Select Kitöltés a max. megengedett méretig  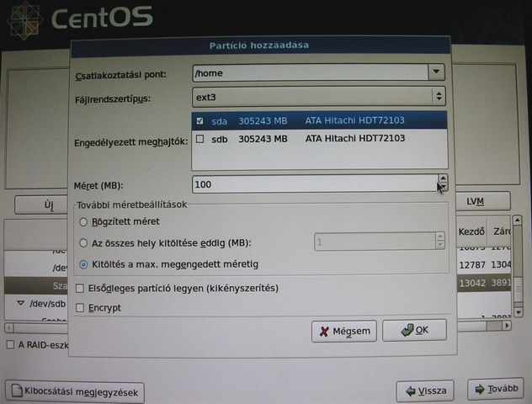[x=83, y=264]
